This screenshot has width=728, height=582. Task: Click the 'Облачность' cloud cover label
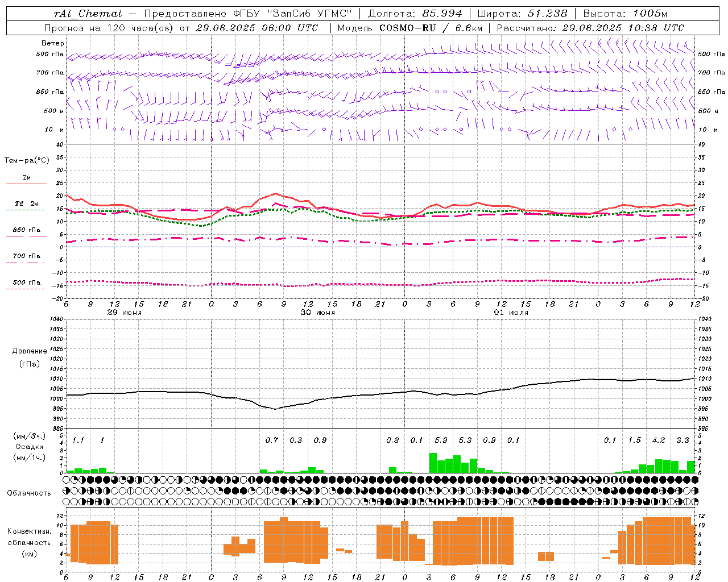click(29, 493)
